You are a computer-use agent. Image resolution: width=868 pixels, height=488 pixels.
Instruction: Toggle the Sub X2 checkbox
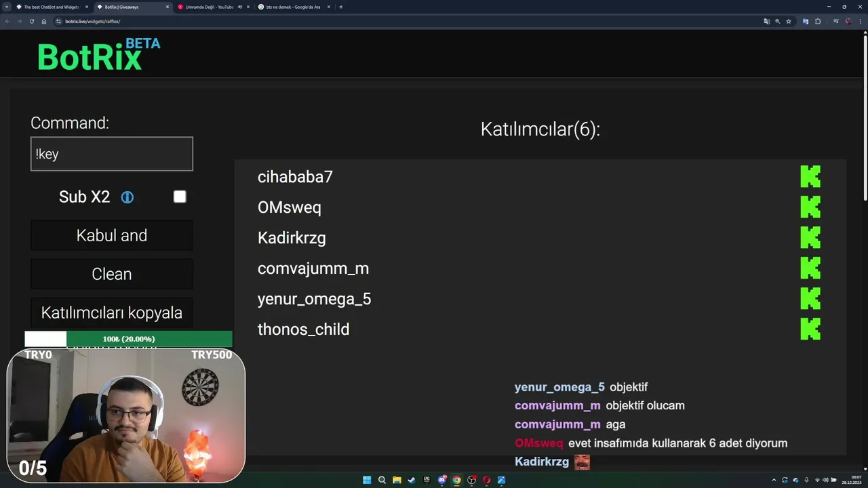click(180, 197)
